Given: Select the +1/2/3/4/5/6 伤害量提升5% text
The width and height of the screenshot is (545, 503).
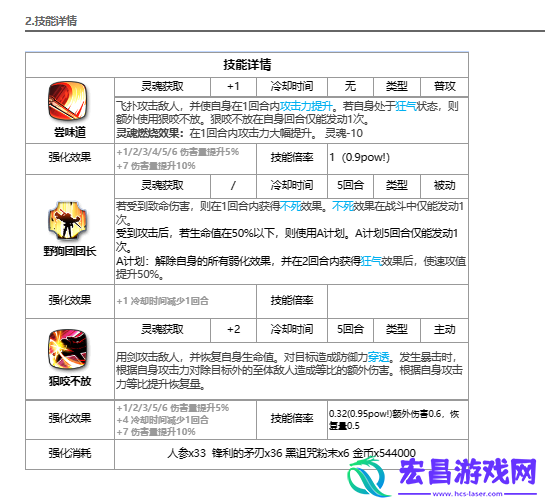Looking at the screenshot, I should [178, 152].
